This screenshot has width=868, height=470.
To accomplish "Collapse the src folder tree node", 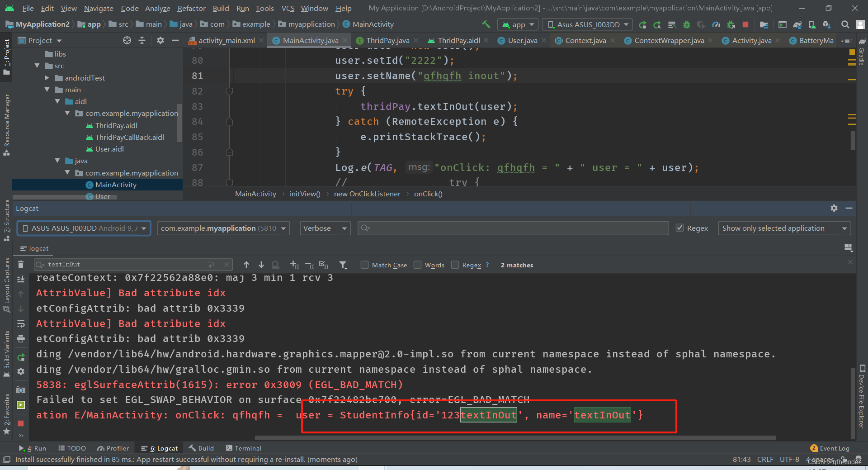I will tap(37, 66).
